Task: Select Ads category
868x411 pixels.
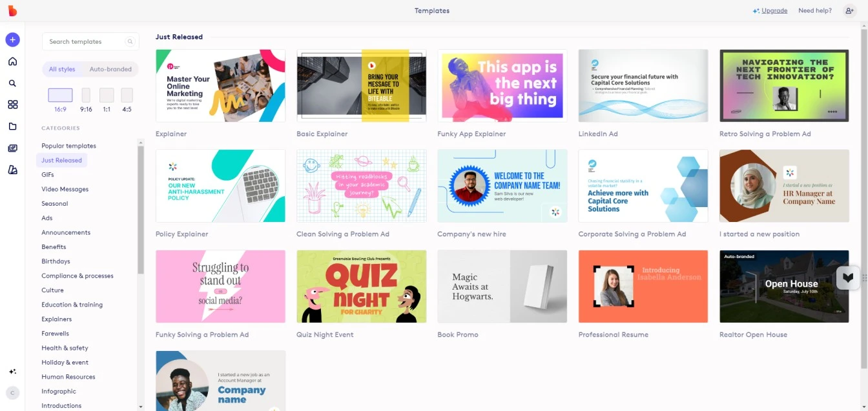Action: coord(47,218)
